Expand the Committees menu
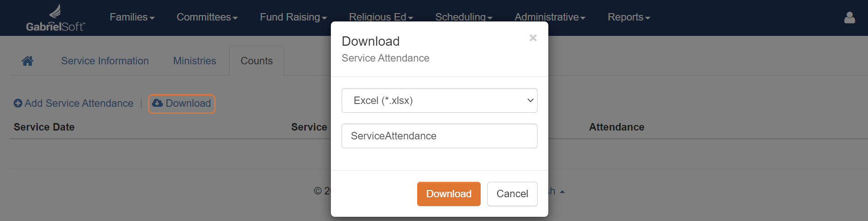 [207, 17]
